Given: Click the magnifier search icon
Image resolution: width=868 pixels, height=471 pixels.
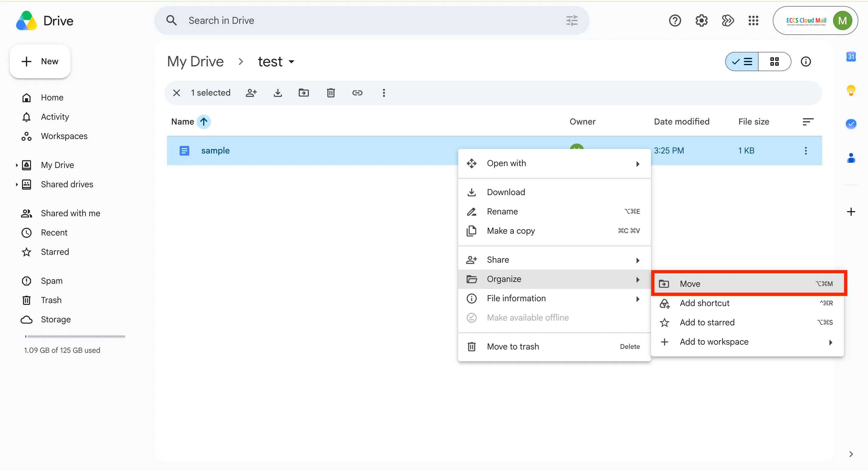Looking at the screenshot, I should pos(171,21).
